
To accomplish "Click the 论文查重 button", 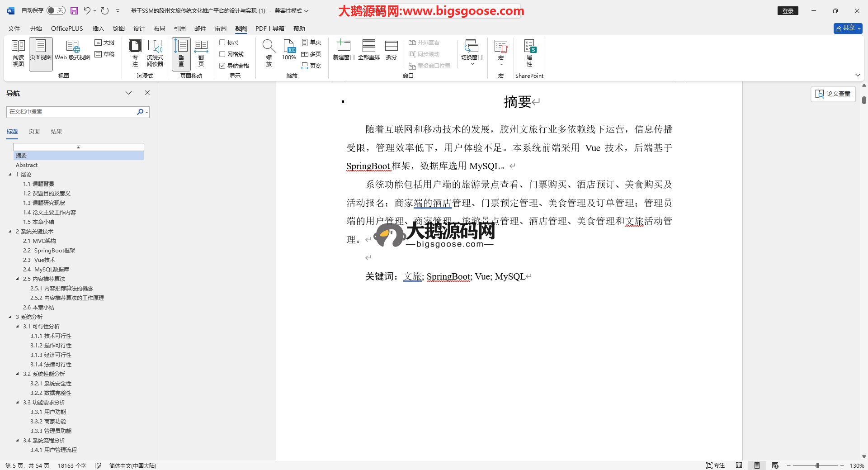I will click(833, 94).
